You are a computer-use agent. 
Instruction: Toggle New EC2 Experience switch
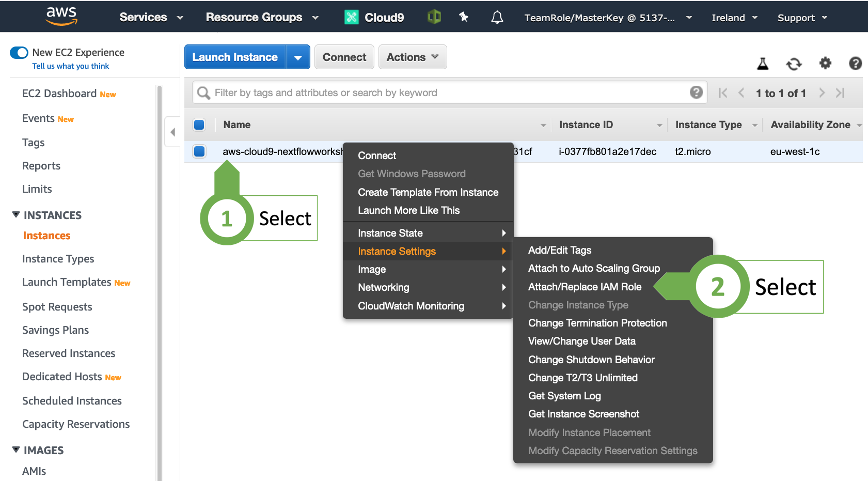coord(19,53)
